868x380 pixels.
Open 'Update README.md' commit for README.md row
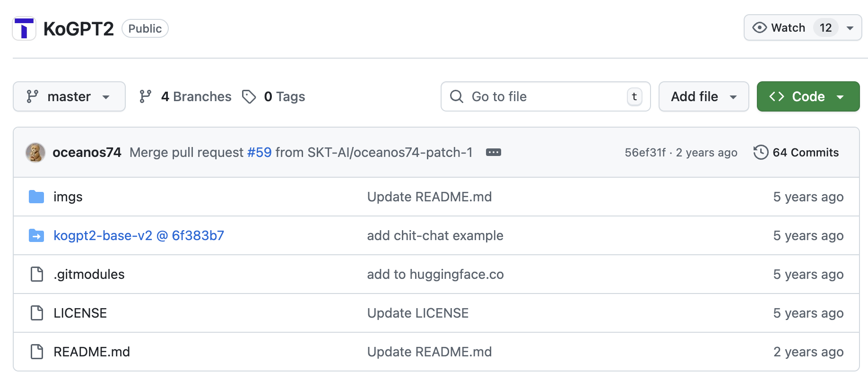click(429, 352)
